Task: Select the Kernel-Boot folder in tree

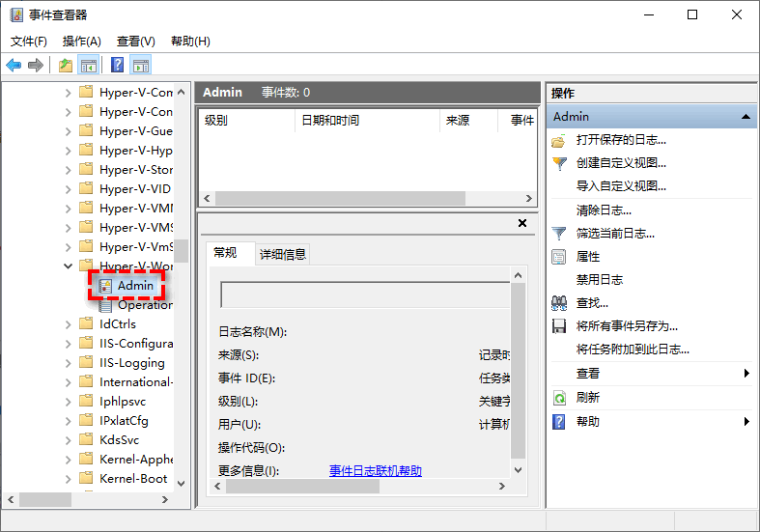Action: [x=132, y=479]
